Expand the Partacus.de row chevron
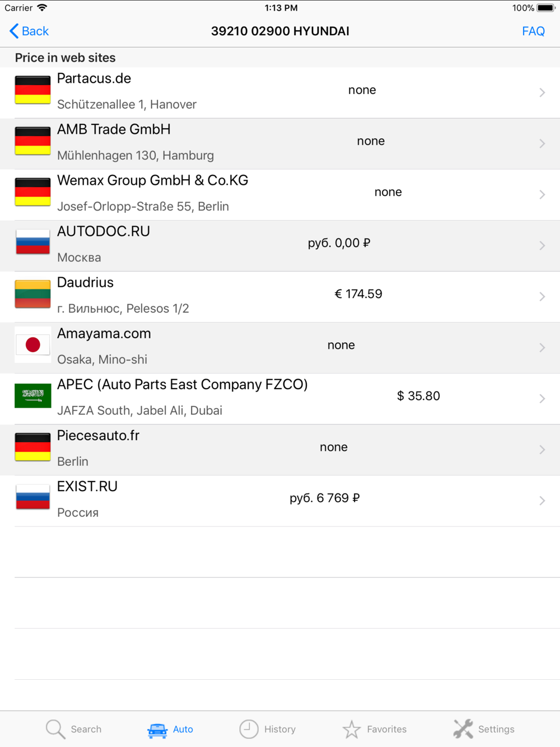Screen dimensions: 560x747 pos(542,92)
